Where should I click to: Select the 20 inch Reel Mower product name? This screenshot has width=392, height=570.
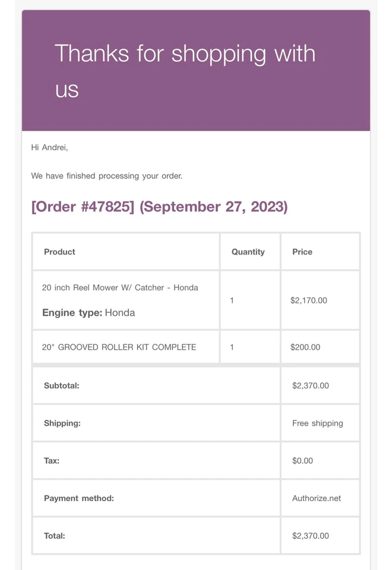tap(120, 287)
